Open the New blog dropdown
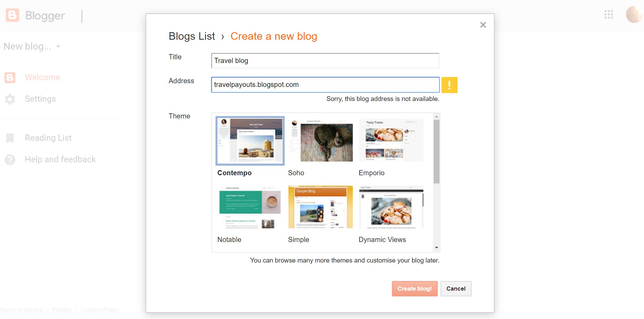 click(x=32, y=46)
